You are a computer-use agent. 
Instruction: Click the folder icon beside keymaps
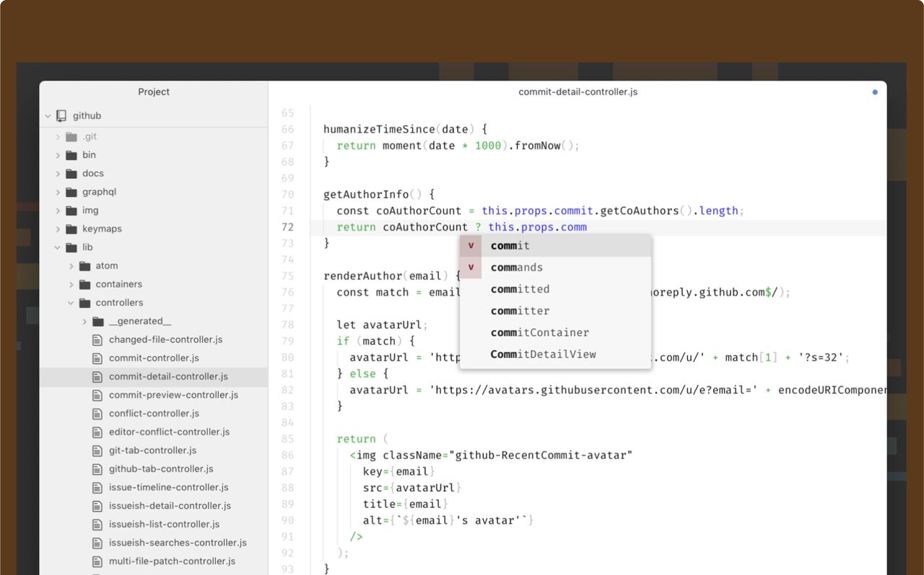click(x=71, y=229)
